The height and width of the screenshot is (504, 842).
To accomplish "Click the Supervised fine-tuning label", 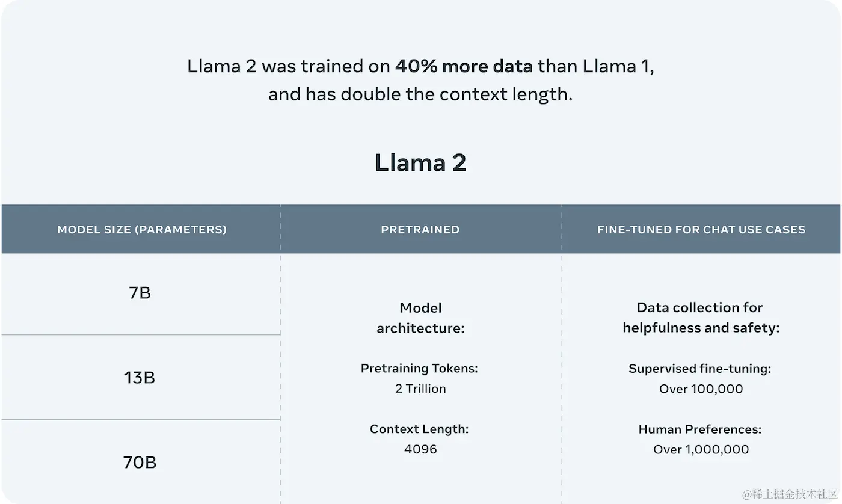I will click(700, 368).
